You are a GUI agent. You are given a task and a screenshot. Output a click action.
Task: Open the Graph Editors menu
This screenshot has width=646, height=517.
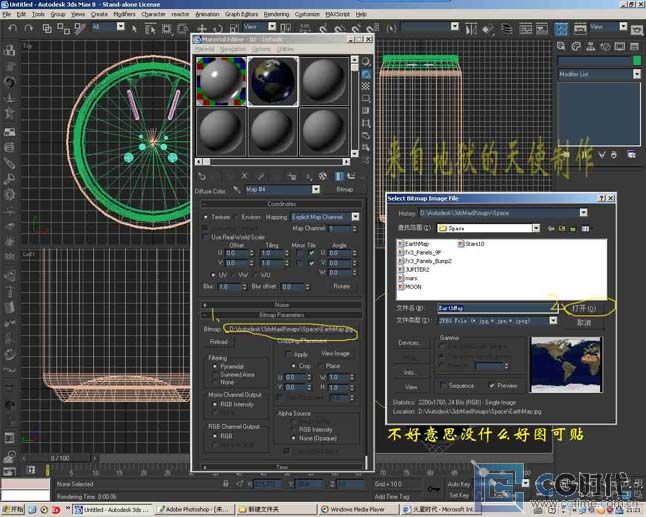[241, 14]
